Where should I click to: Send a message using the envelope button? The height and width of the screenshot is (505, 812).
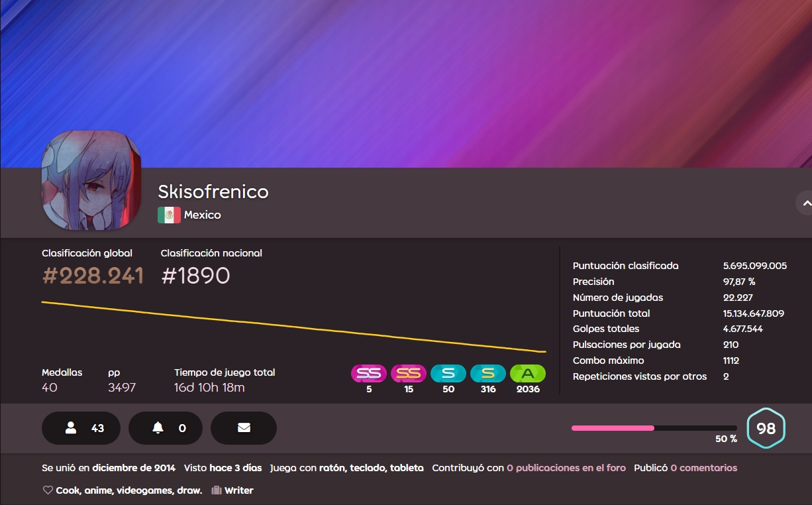244,428
